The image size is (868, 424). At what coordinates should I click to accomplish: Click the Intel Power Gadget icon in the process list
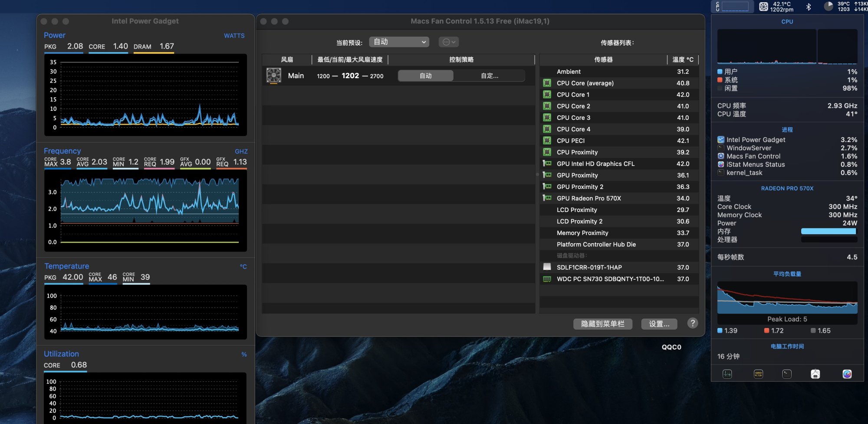(x=721, y=140)
